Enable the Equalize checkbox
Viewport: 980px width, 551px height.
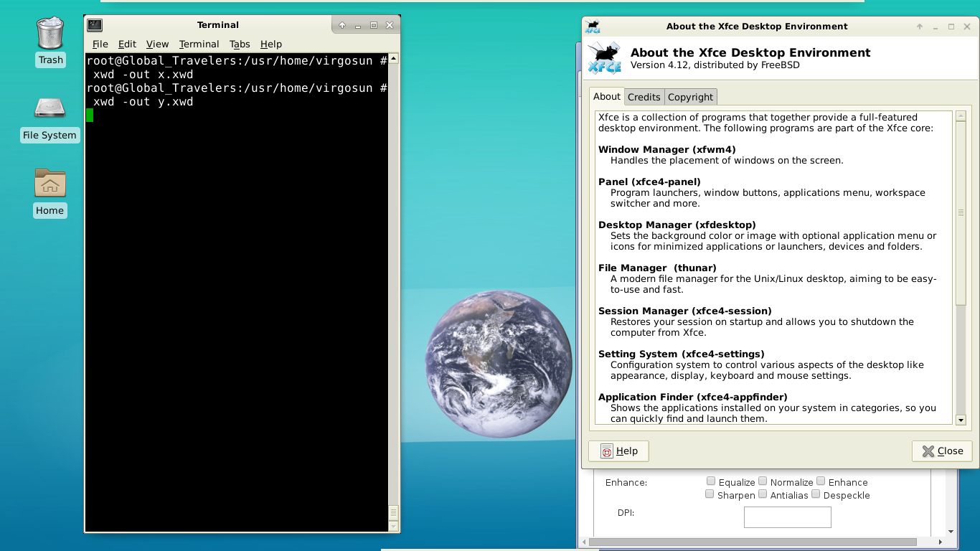[711, 481]
